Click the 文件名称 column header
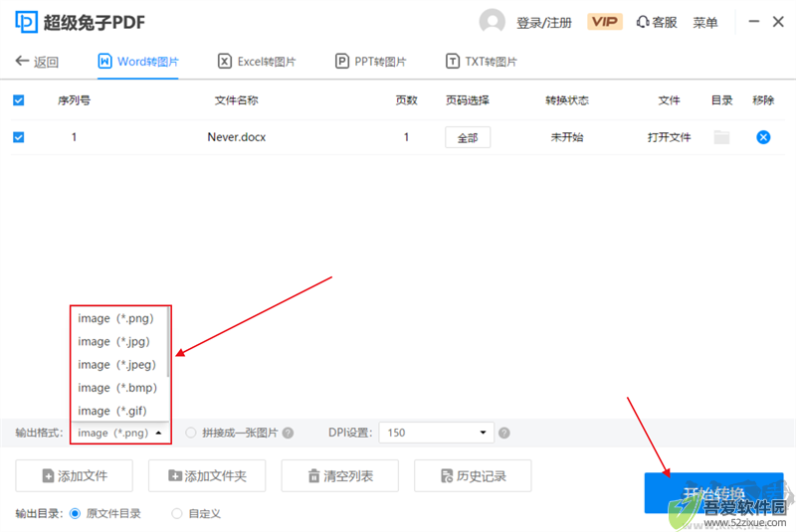 237,100
